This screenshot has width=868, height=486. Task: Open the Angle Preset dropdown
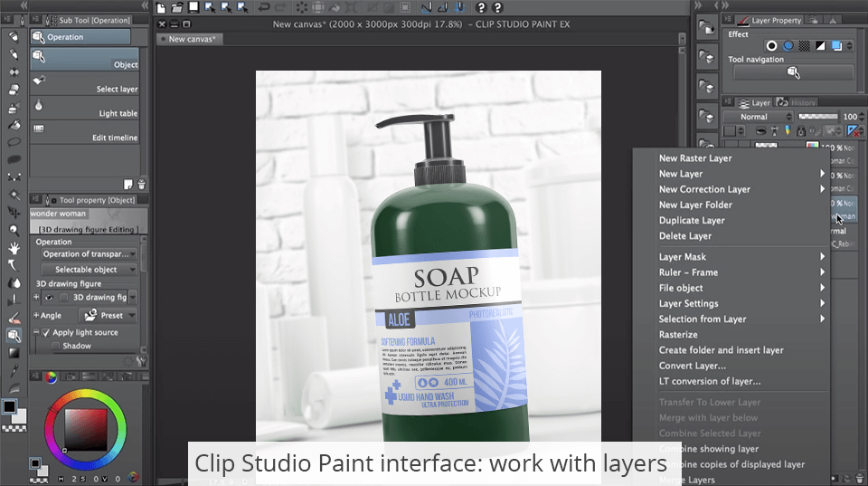click(108, 315)
